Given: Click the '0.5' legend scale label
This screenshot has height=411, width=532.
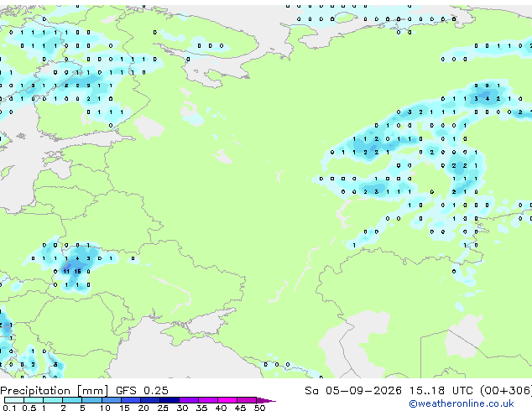Looking at the screenshot, I should [29, 408].
